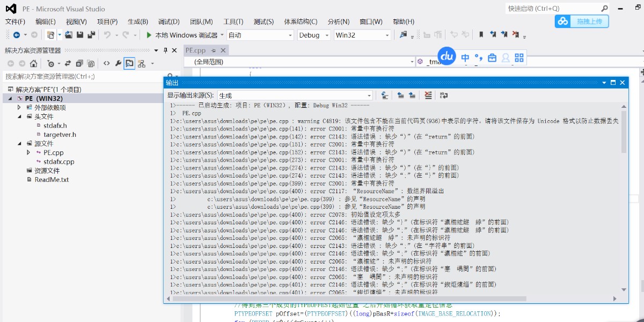Click the Find in Files toolbar icon

pyautogui.click(x=403, y=35)
